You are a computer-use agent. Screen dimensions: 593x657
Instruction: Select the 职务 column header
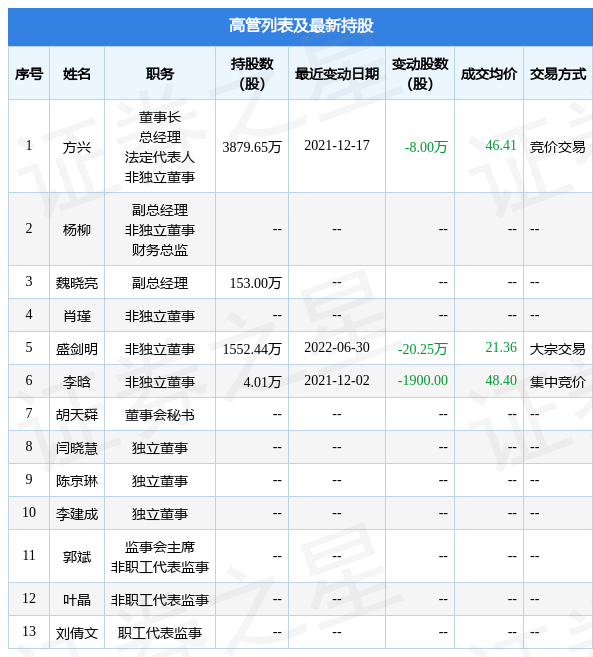160,74
